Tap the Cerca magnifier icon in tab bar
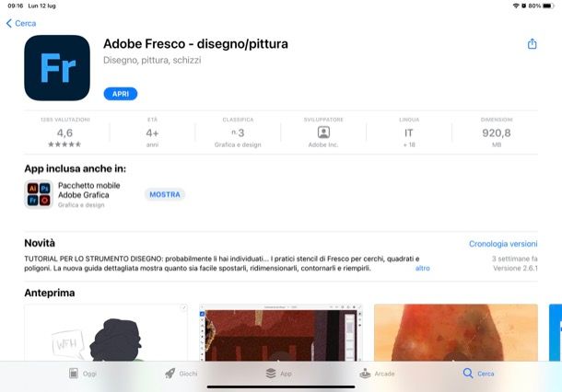The width and height of the screenshot is (562, 392). tap(468, 373)
